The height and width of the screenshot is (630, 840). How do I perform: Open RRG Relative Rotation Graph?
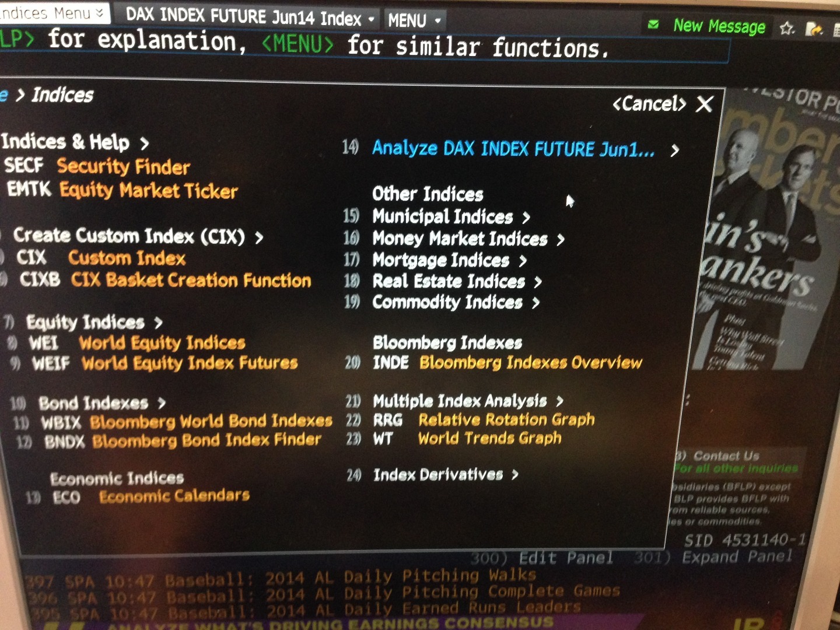[x=484, y=419]
